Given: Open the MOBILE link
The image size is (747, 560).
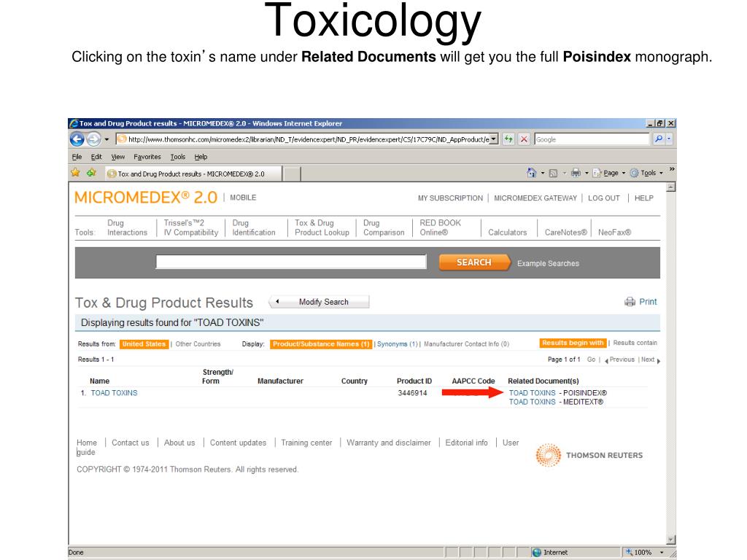Looking at the screenshot, I should tap(243, 197).
